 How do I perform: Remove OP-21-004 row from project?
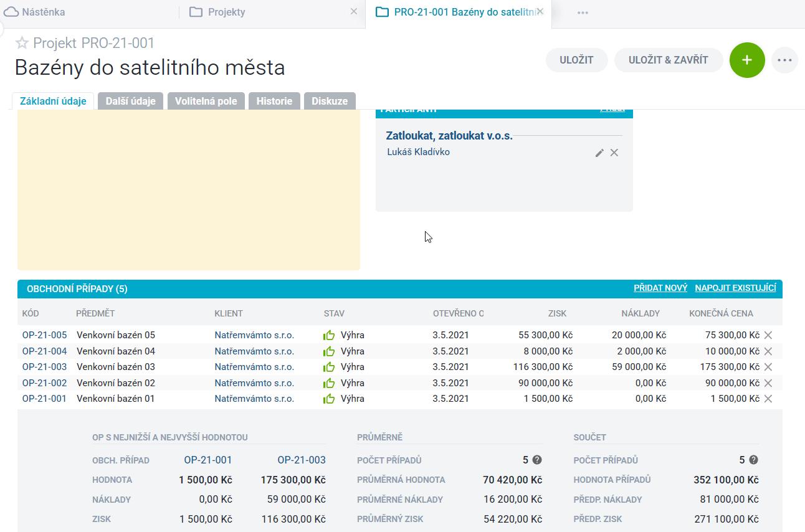pos(768,351)
